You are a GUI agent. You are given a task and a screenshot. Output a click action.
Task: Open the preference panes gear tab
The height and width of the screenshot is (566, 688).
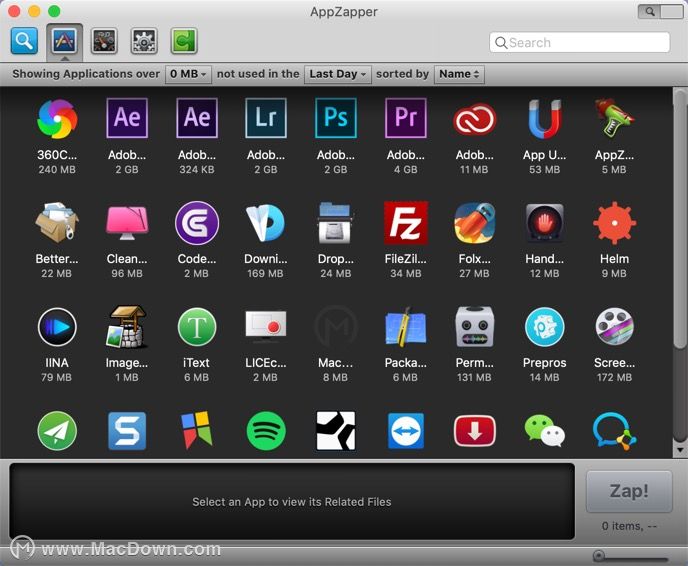[x=144, y=41]
